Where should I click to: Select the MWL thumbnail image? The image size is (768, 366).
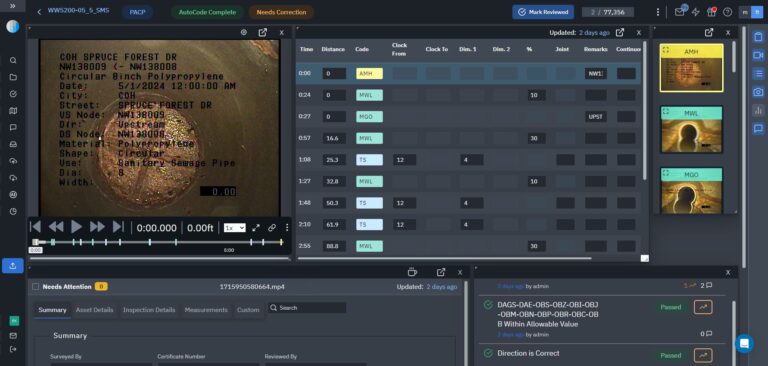click(x=691, y=130)
